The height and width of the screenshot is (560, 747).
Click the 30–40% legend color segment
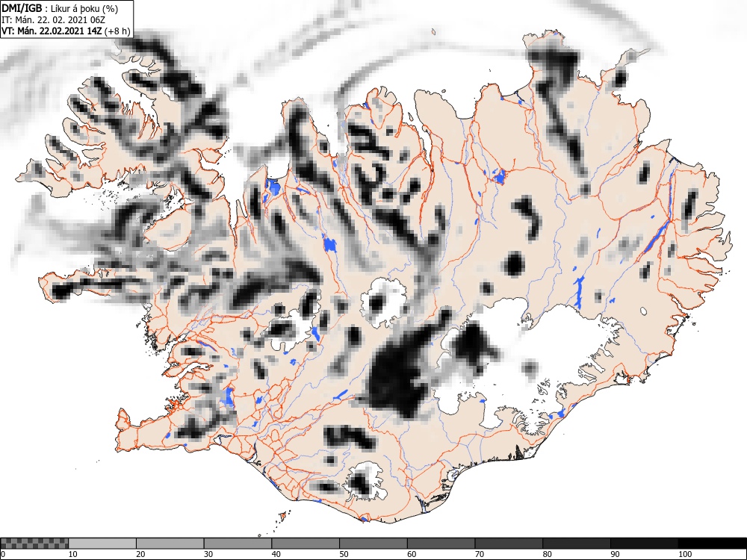238,543
